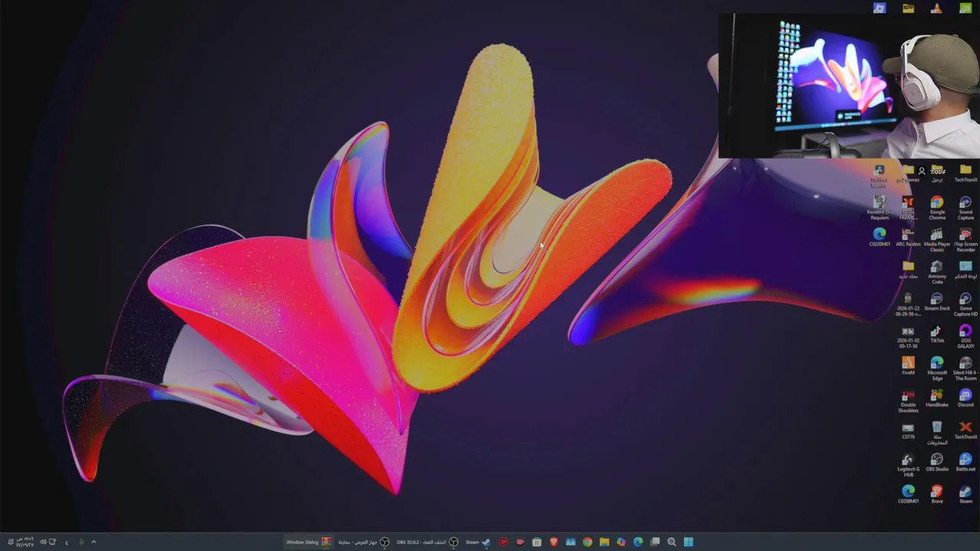Viewport: 980px width, 551px height.
Task: Open the taskbar Search icon
Action: pos(671,542)
